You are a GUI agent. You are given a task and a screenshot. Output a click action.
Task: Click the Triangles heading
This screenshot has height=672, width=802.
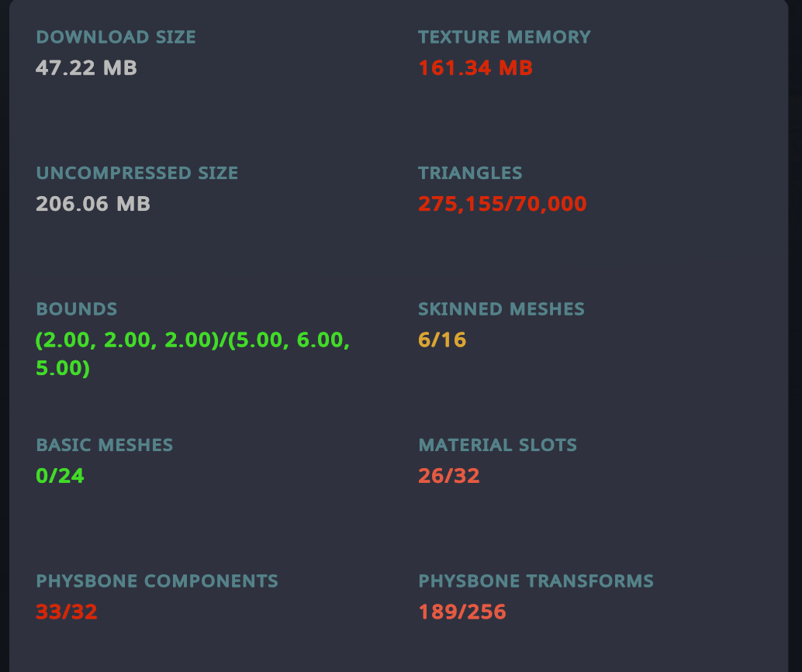coord(470,173)
